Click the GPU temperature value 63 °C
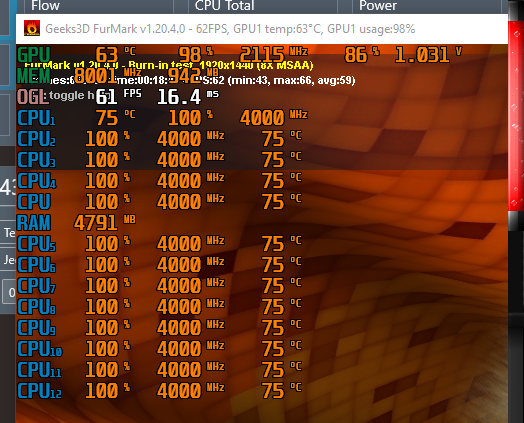Viewport: 524px width, 423px height. pyautogui.click(x=115, y=54)
